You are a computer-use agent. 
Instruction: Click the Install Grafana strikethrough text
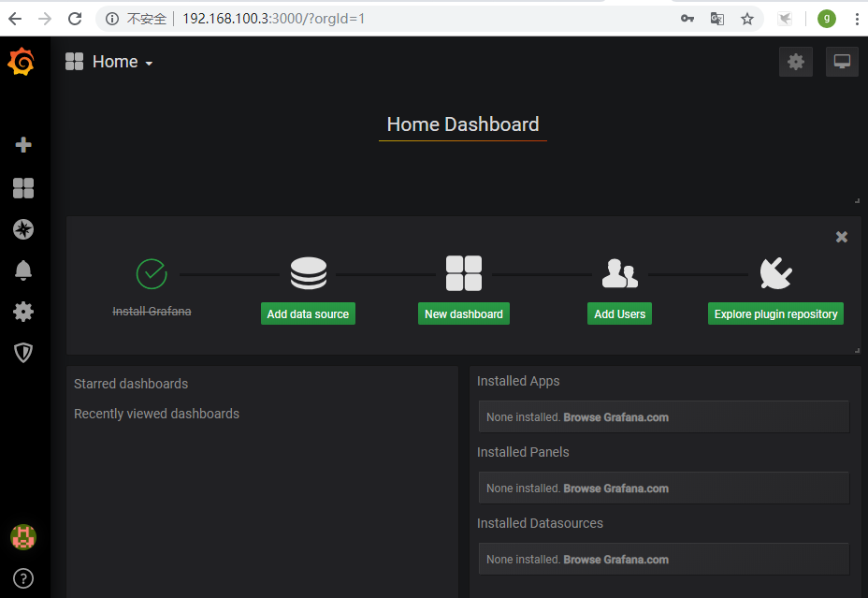(152, 312)
